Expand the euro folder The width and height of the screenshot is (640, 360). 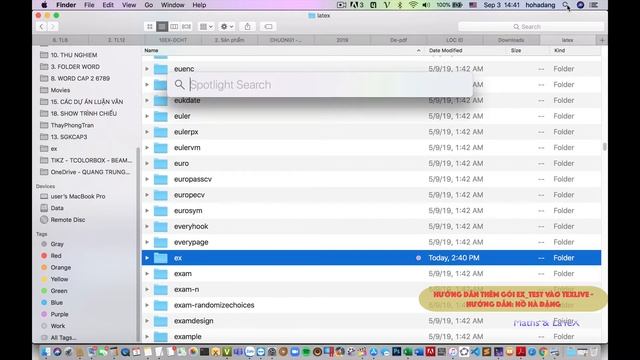pos(147,164)
